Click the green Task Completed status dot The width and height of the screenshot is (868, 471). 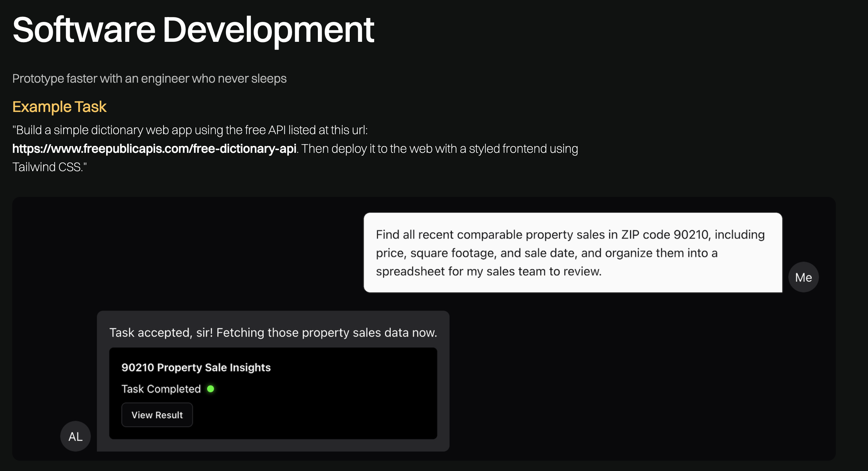(211, 389)
